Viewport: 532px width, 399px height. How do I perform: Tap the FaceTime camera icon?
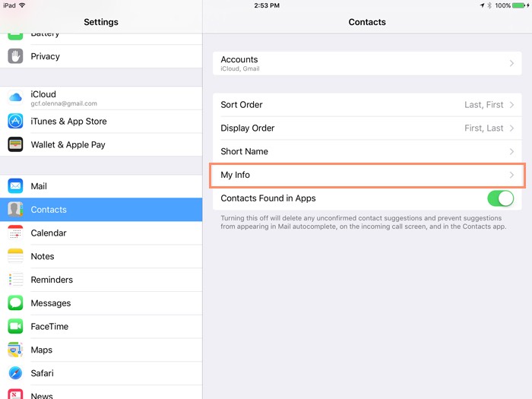(x=15, y=327)
